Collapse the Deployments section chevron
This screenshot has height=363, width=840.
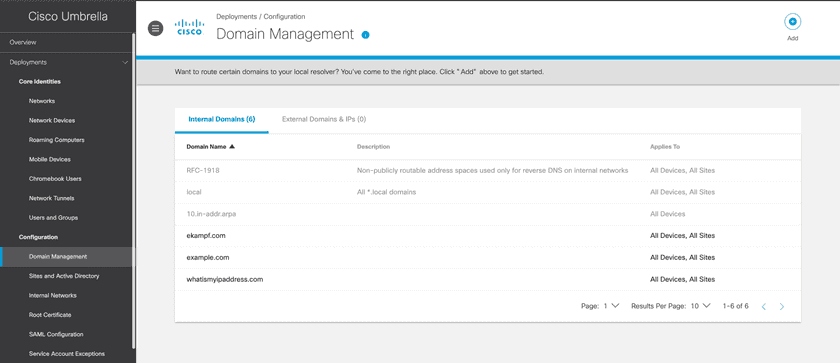[125, 63]
